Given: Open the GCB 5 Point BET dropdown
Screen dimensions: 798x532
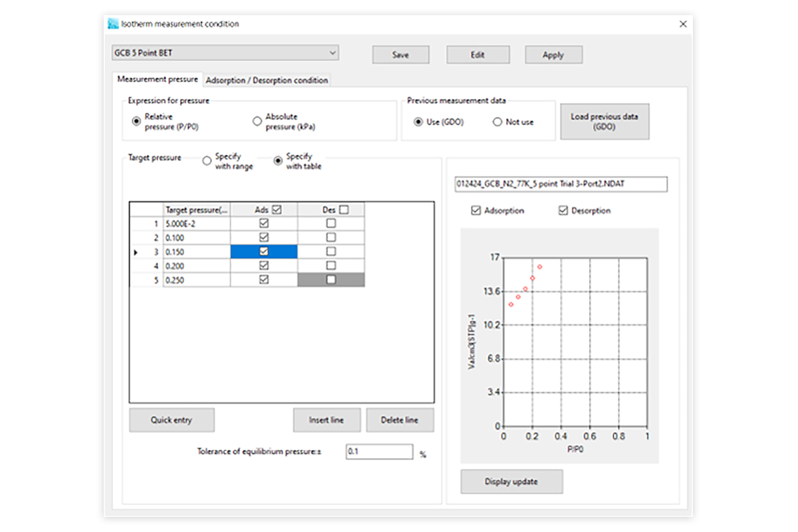Looking at the screenshot, I should [x=225, y=53].
